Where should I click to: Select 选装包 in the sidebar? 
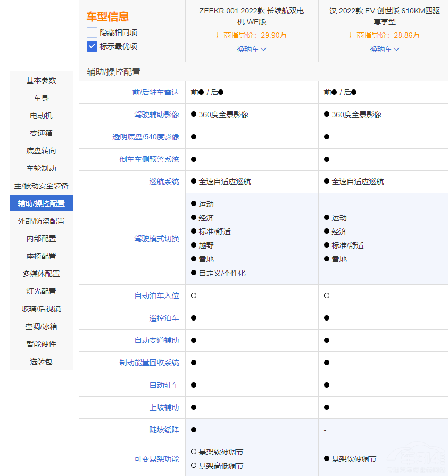[x=42, y=362]
